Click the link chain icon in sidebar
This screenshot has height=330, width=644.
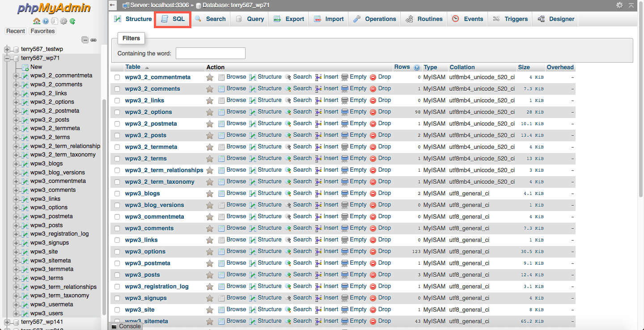93,40
